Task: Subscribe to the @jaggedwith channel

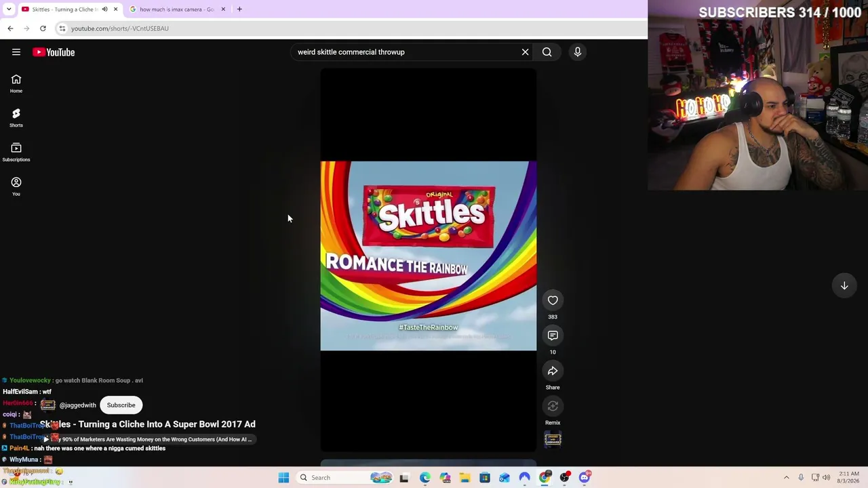Action: tap(121, 405)
